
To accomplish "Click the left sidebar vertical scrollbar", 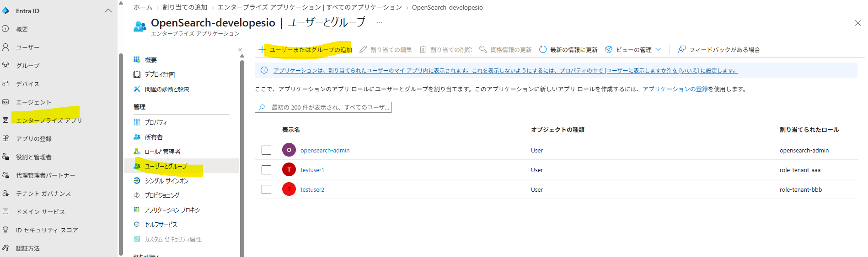I will tap(121, 155).
